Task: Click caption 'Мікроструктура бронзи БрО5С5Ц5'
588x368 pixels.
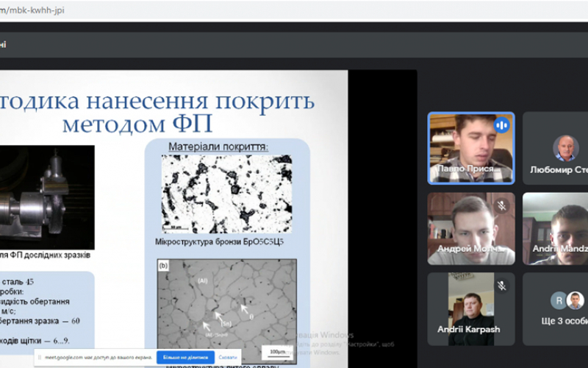Action: [219, 242]
